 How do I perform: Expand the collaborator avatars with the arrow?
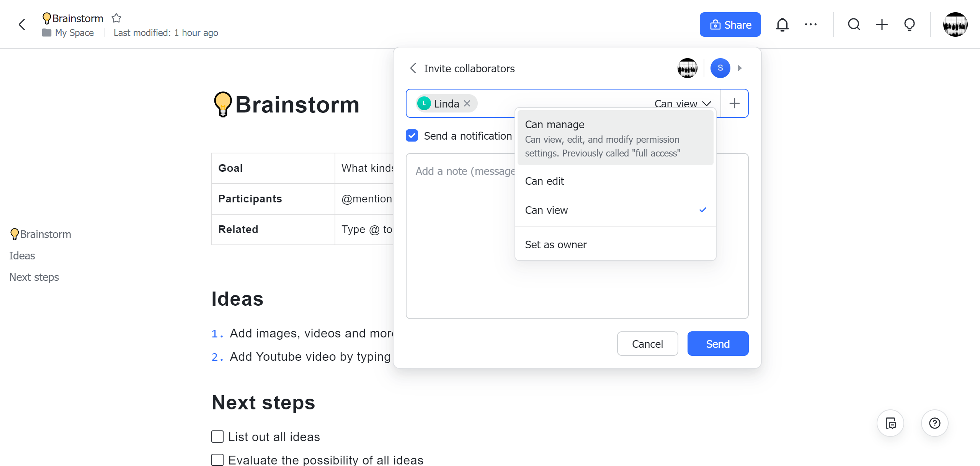pos(740,68)
